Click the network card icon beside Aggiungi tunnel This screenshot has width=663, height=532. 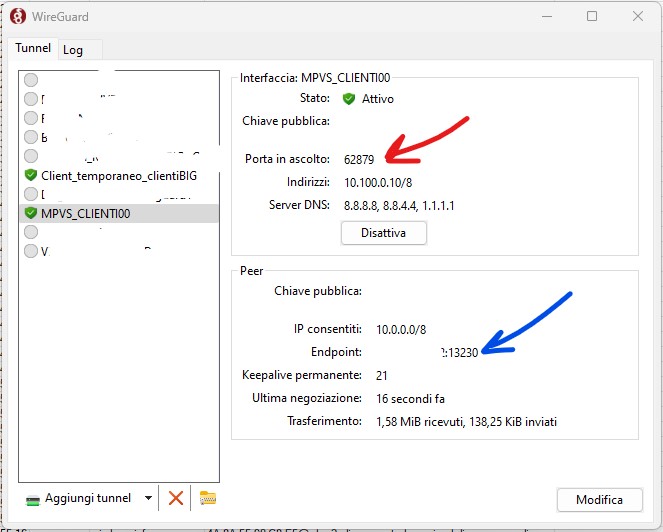tap(33, 500)
